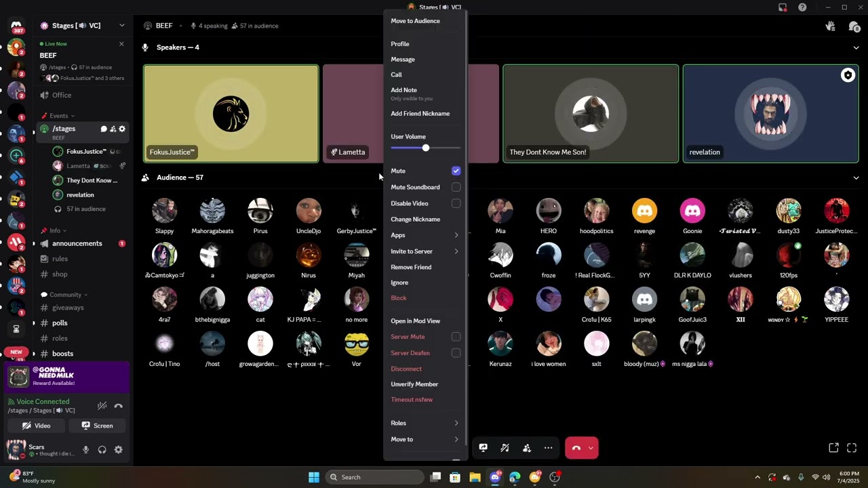Image resolution: width=868 pixels, height=488 pixels.
Task: Click muted music icon in stage controls
Action: (x=505, y=448)
